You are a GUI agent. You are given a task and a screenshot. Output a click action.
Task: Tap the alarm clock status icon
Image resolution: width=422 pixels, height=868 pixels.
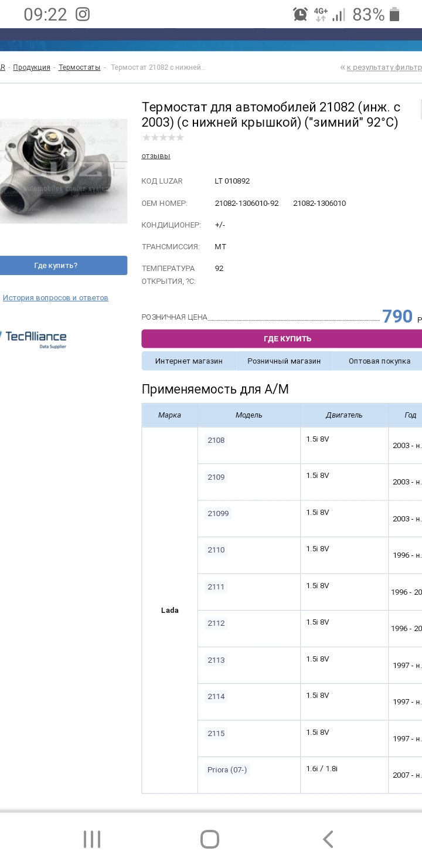pyautogui.click(x=300, y=15)
